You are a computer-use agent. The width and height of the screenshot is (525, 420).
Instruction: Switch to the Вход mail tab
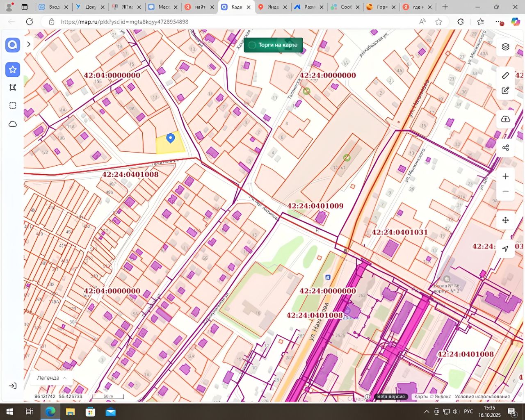click(x=53, y=7)
